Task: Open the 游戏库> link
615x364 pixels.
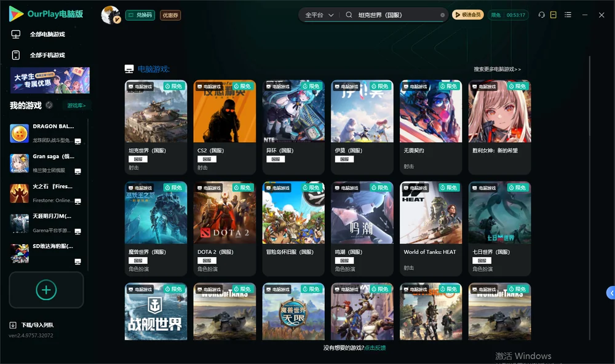Action: pos(76,106)
